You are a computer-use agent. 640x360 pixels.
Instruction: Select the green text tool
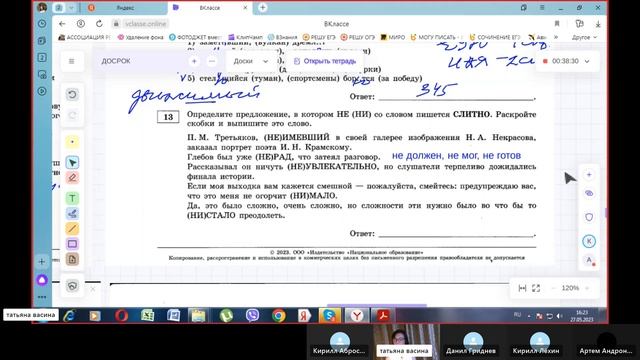pyautogui.click(x=72, y=198)
